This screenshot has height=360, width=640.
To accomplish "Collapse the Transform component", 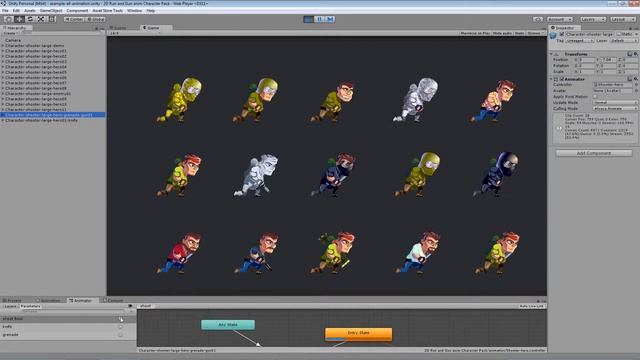I will click(x=551, y=54).
